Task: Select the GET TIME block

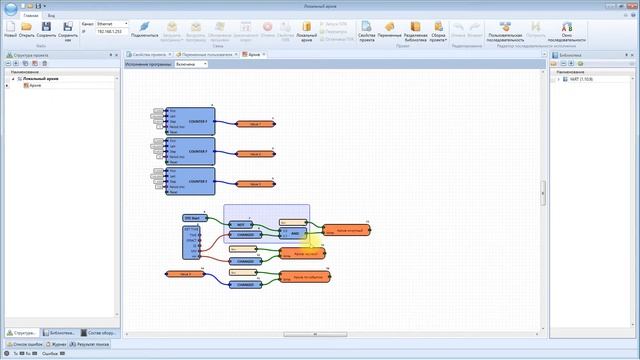Action: [x=191, y=243]
